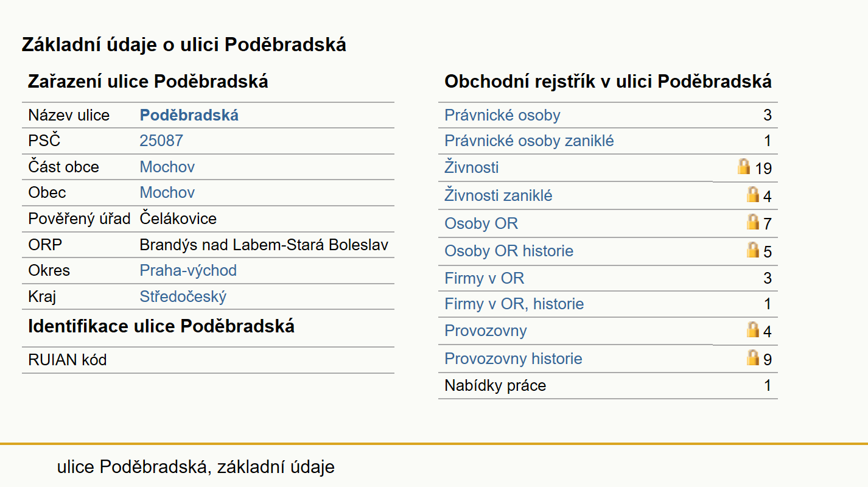Screen dimensions: 868x487
Task: Open postal code 25087 link
Action: tap(161, 141)
